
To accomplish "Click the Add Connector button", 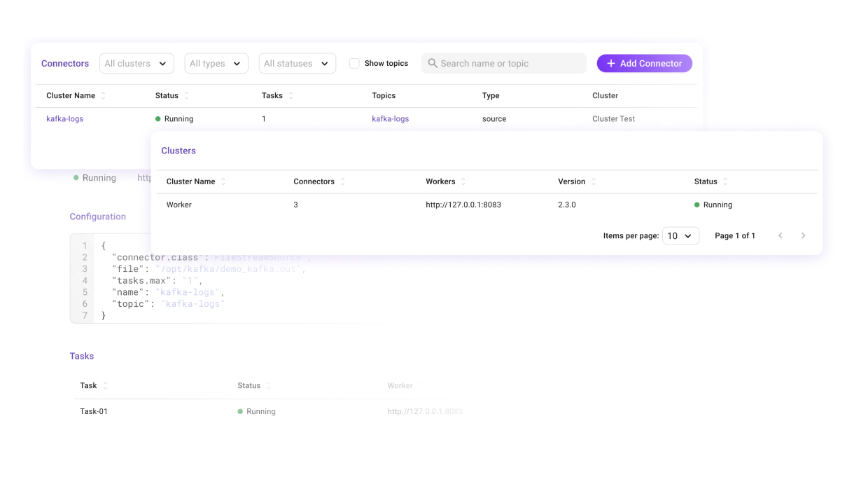I will coord(644,63).
